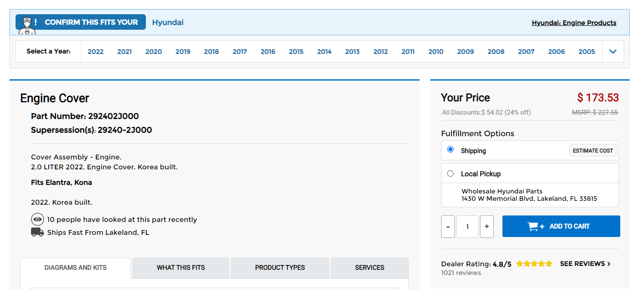Expand the year list chevron
The height and width of the screenshot is (290, 644).
point(613,52)
